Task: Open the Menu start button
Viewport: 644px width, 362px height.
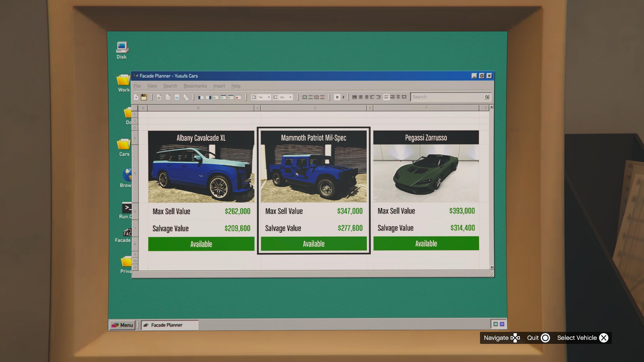Action: (122, 325)
